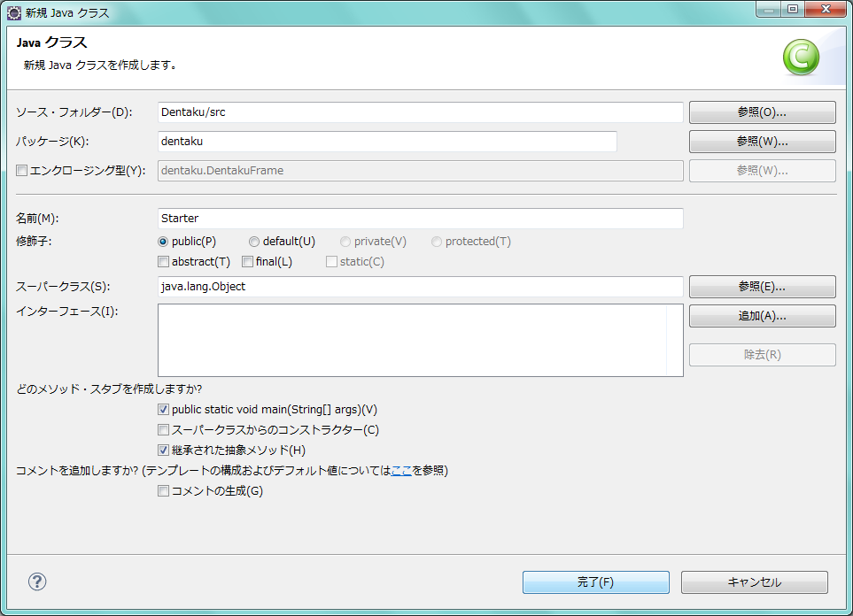Browse for package using 参照(W) button
Viewport: 853px width, 616px height.
(762, 142)
